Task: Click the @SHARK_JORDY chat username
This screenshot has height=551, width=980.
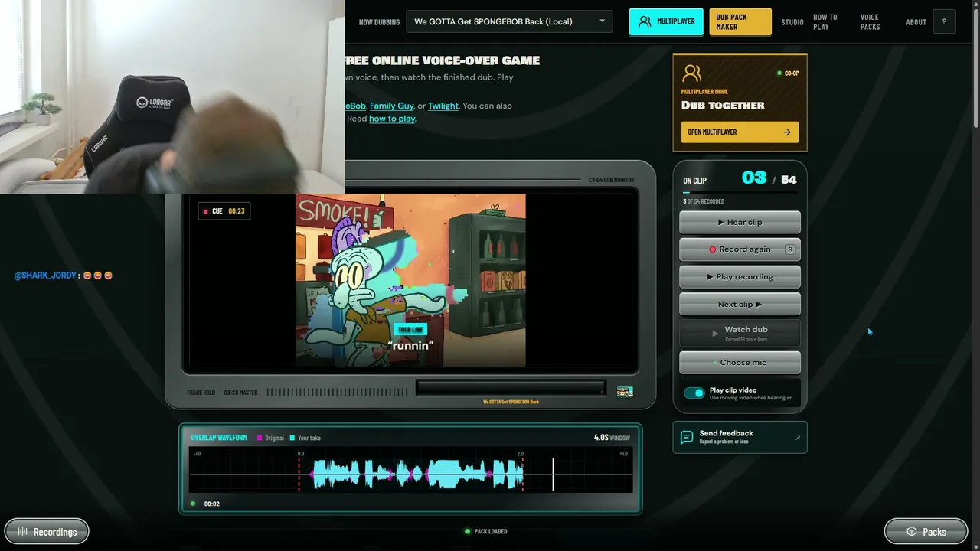Action: (45, 275)
